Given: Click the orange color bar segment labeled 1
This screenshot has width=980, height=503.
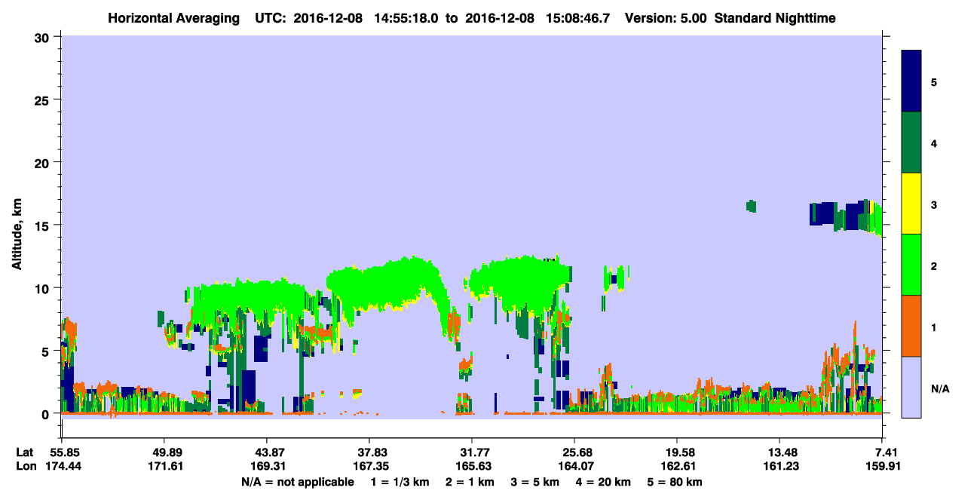Looking at the screenshot, I should point(911,326).
